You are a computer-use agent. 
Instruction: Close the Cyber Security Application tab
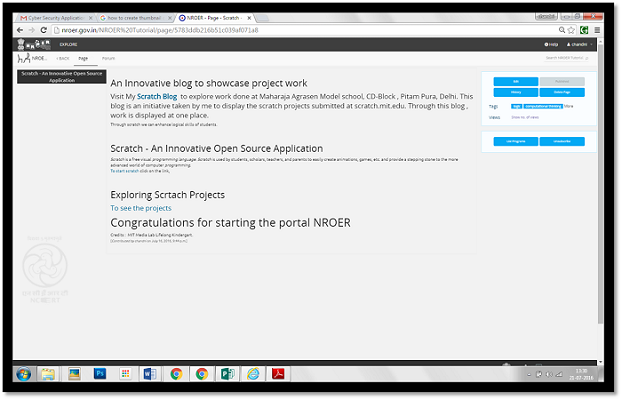pyautogui.click(x=90, y=18)
